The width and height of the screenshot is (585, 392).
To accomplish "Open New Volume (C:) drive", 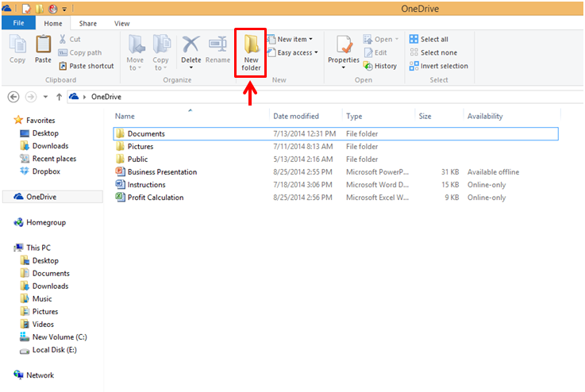I will (x=53, y=336).
